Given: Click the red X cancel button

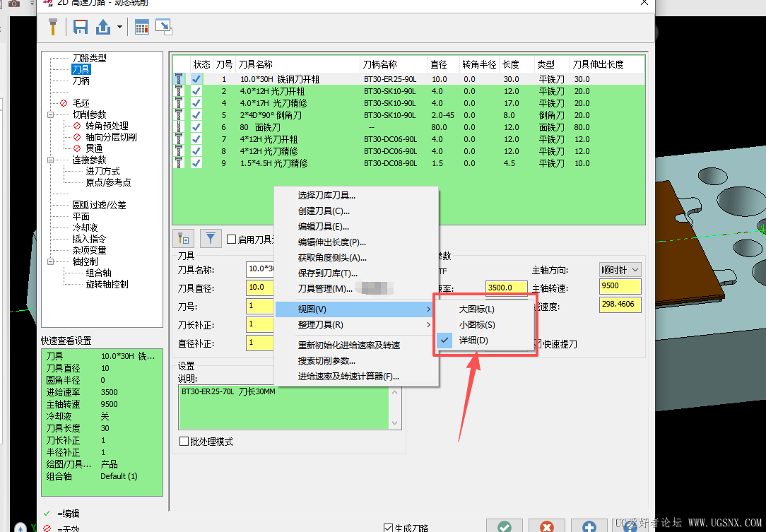Looking at the screenshot, I should (546, 527).
